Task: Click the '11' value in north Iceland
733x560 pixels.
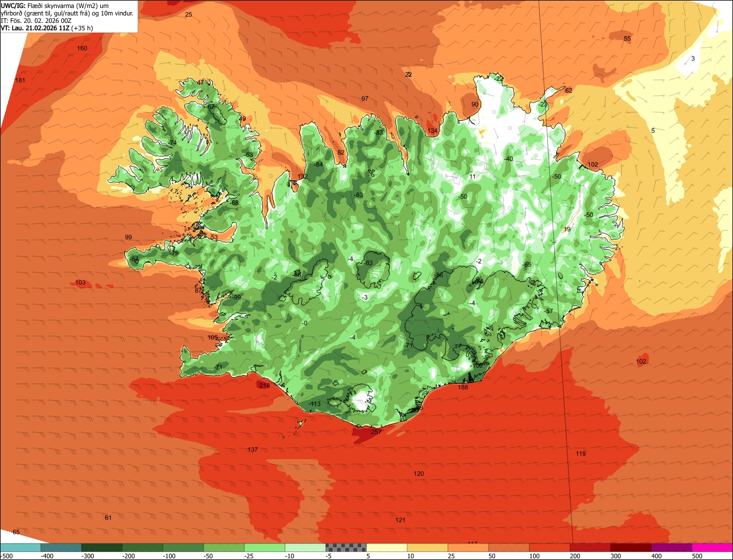Action: (472, 176)
